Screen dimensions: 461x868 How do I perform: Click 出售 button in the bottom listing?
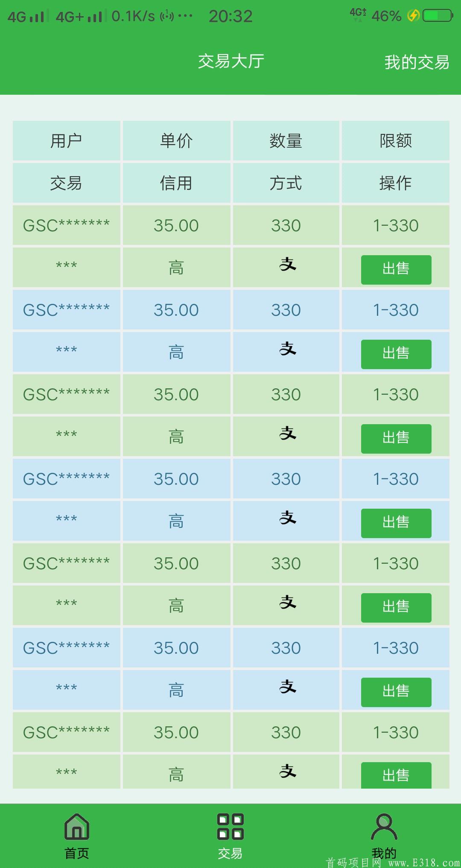point(396,775)
